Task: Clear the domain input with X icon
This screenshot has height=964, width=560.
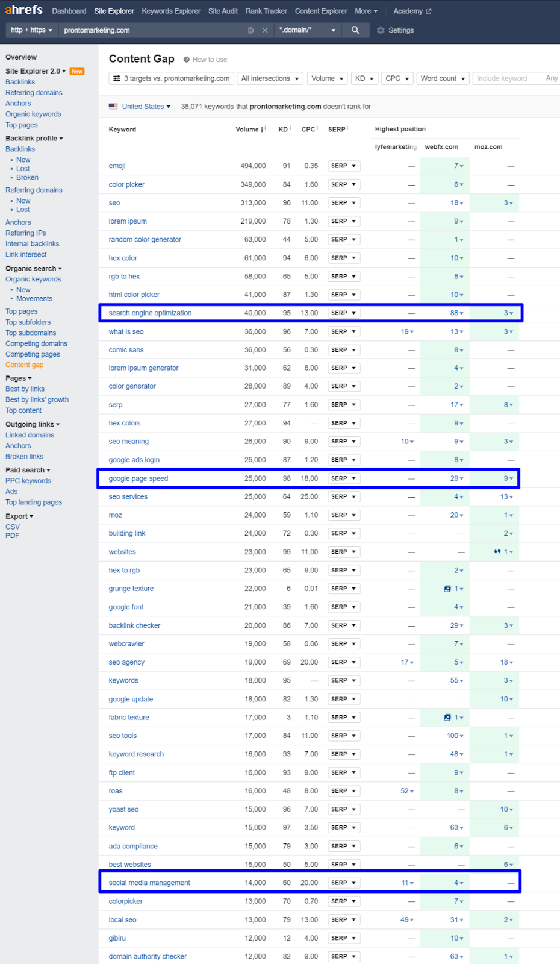Action: coord(264,30)
